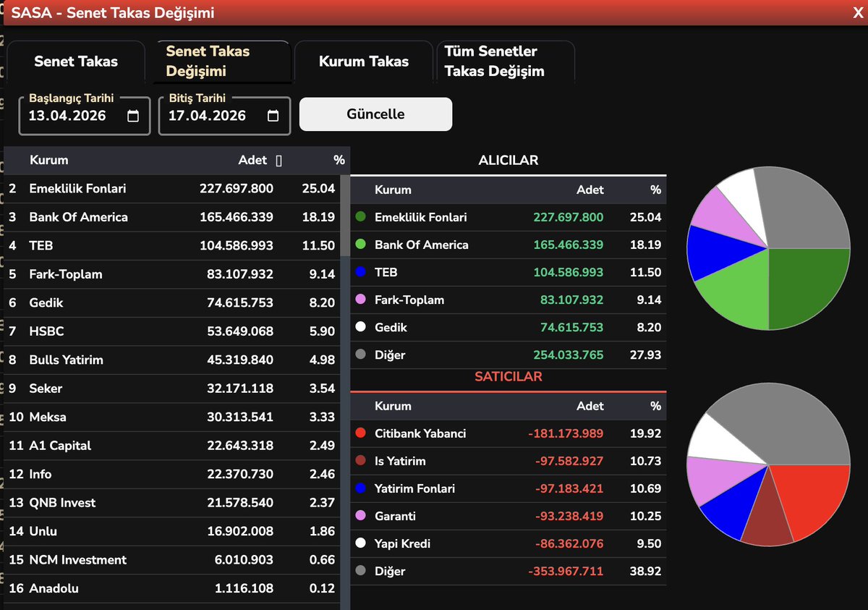Switch to the Kurum Takas tab
Viewport: 868px width, 610px height.
(364, 62)
